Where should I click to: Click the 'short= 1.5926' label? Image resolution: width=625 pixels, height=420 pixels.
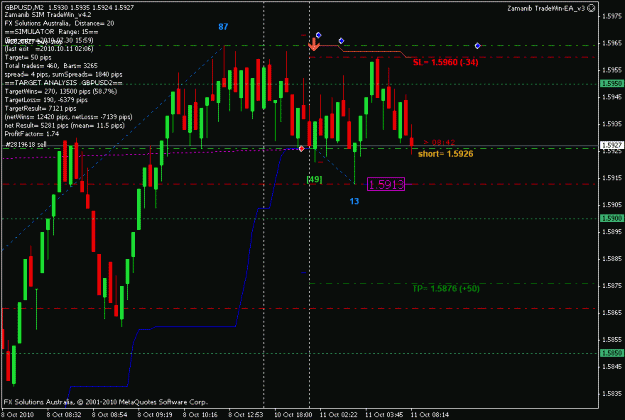(x=446, y=154)
